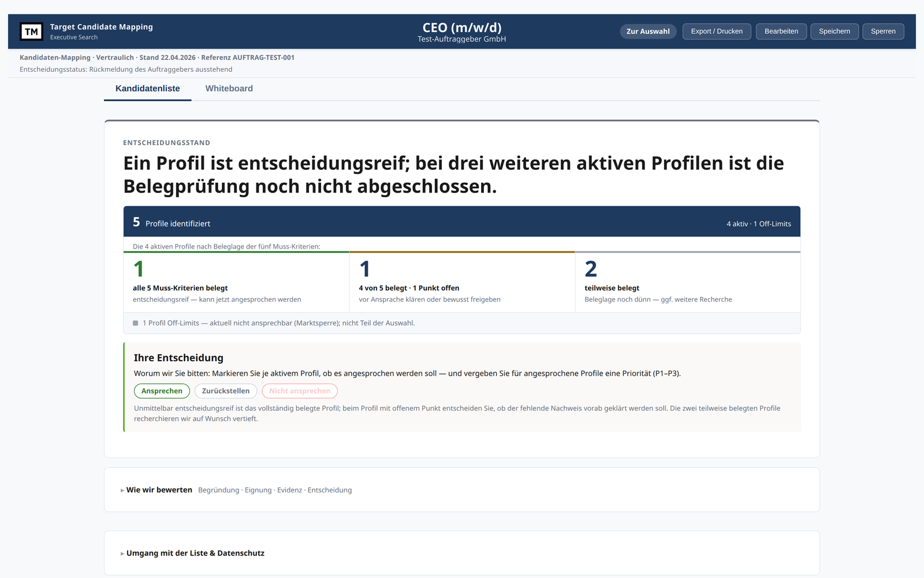Click the 'Ihre Entscheidung' heading
The image size is (924, 578).
[178, 358]
